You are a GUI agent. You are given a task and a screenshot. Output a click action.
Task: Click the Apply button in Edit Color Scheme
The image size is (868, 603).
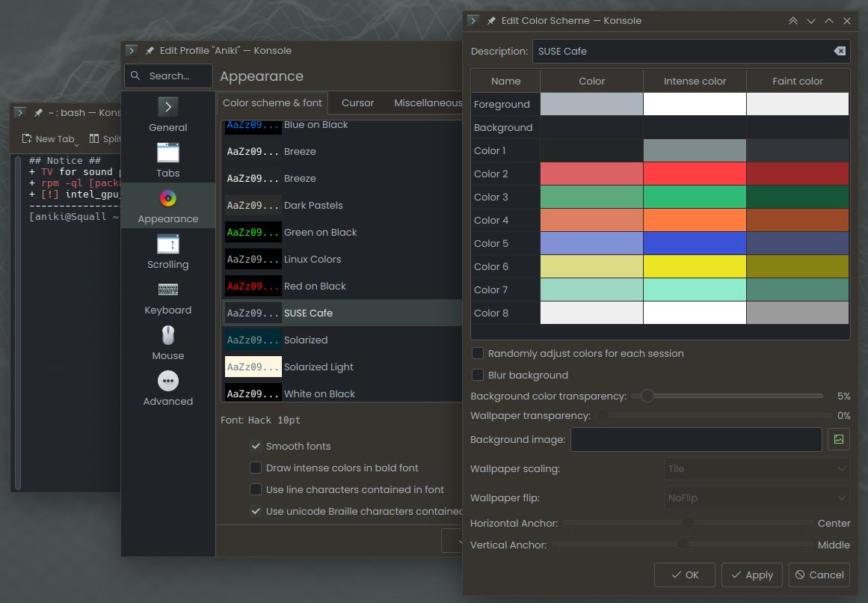[752, 575]
